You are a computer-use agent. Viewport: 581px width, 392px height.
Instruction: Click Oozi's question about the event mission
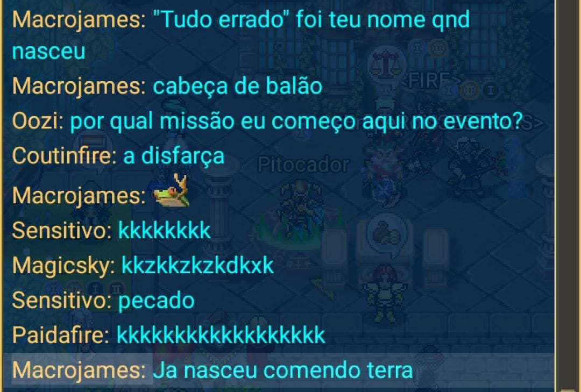coord(296,121)
